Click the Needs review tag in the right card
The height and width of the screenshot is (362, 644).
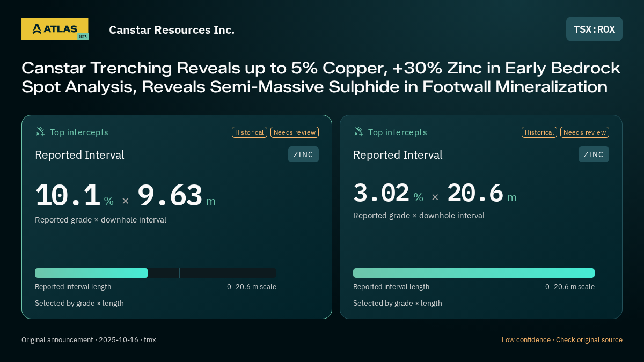click(584, 132)
